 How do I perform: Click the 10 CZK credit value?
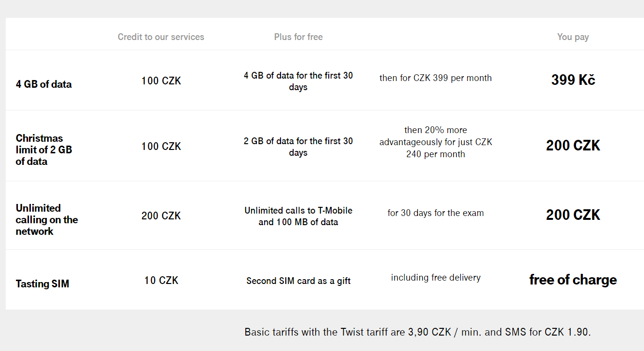[161, 281]
